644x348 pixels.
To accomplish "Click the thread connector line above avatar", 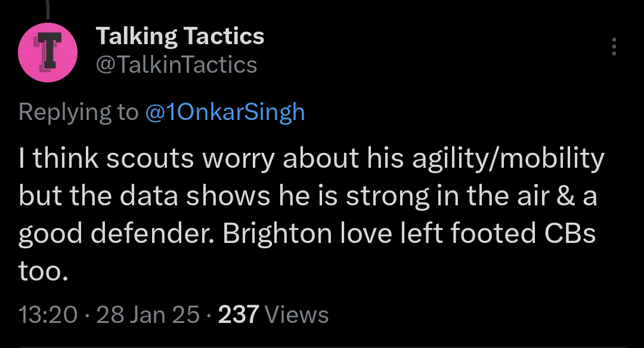I will tap(48, 10).
